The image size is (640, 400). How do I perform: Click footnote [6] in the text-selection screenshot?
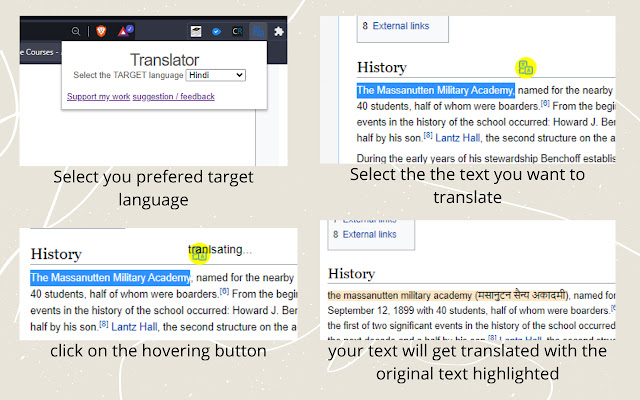[x=545, y=103]
